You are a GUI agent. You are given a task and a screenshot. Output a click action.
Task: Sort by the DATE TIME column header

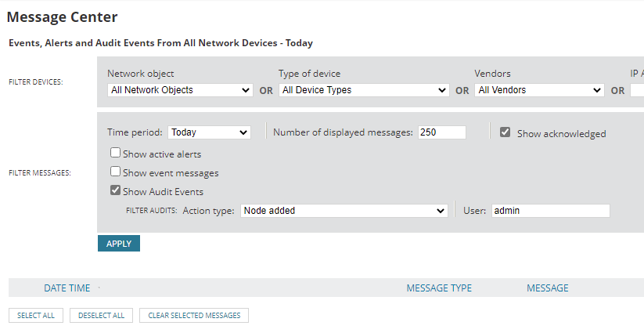click(67, 288)
